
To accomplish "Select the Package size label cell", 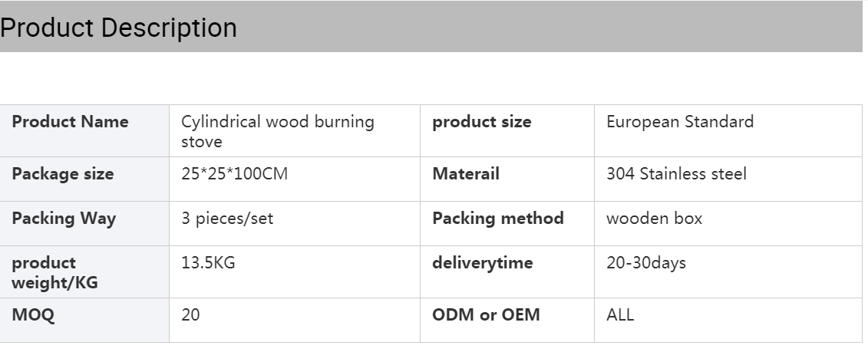I will tap(84, 179).
